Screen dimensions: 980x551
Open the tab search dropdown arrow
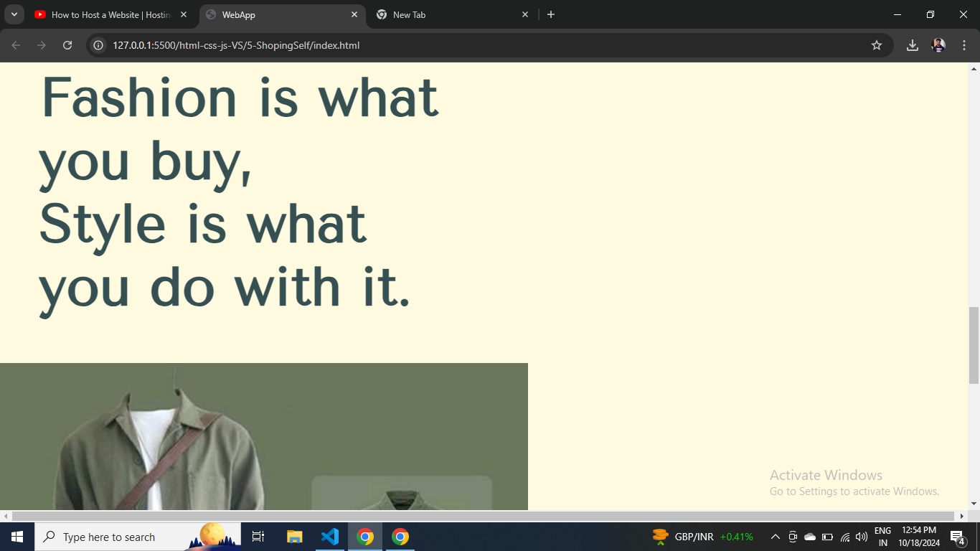(14, 14)
